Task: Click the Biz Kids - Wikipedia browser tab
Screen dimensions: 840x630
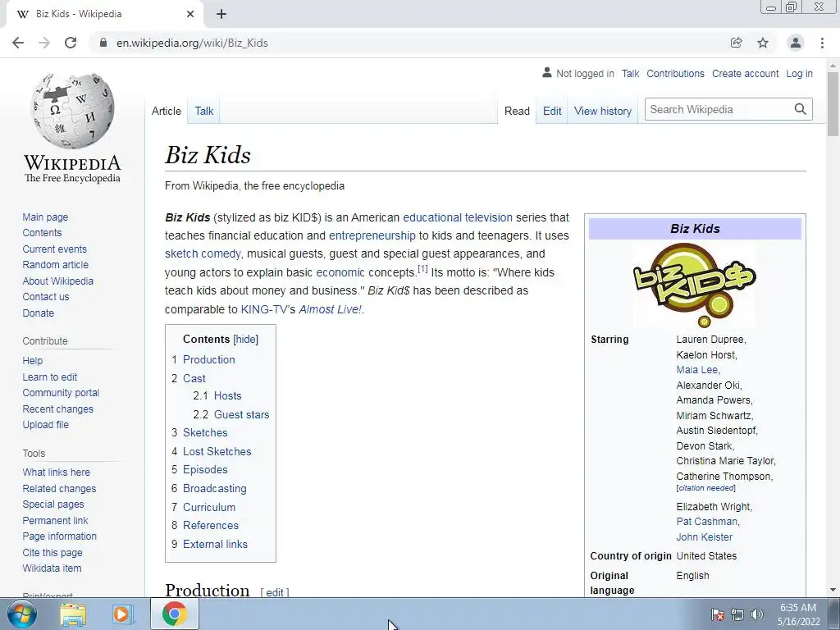Action: (x=104, y=14)
